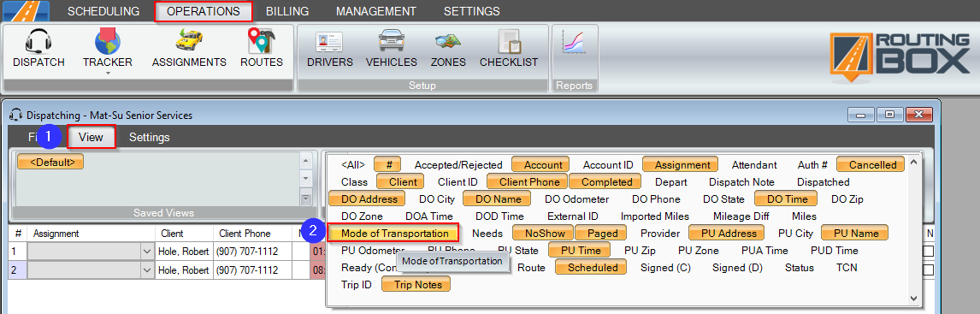The width and height of the screenshot is (980, 314).
Task: Check the checkbox in row 1
Action: [928, 252]
